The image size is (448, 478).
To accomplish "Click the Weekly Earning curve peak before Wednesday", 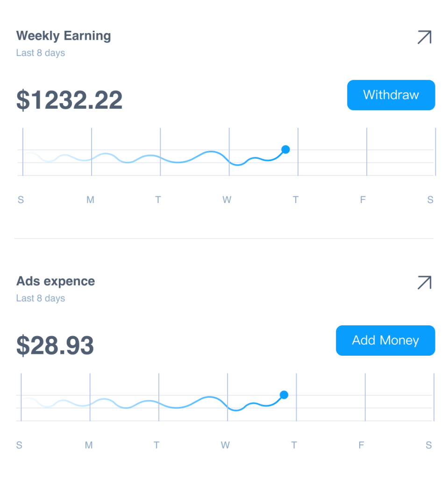I will pyautogui.click(x=211, y=152).
